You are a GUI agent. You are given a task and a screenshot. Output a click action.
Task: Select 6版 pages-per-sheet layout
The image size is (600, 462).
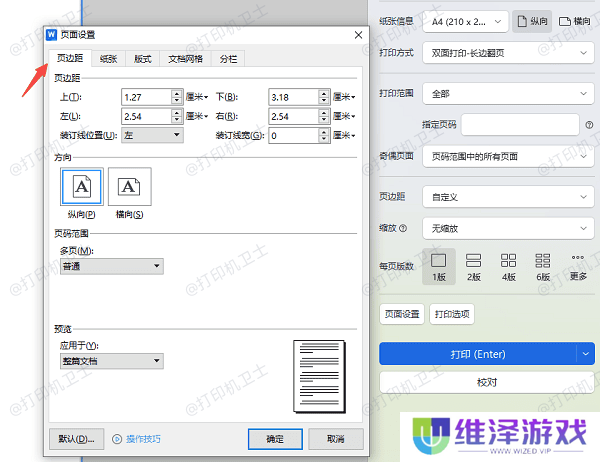coord(543,267)
